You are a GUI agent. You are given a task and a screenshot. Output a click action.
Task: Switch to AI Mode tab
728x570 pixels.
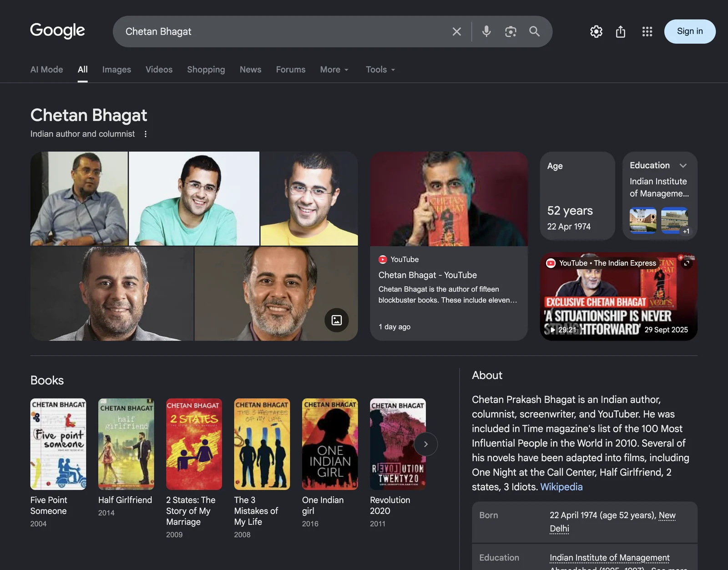tap(47, 70)
